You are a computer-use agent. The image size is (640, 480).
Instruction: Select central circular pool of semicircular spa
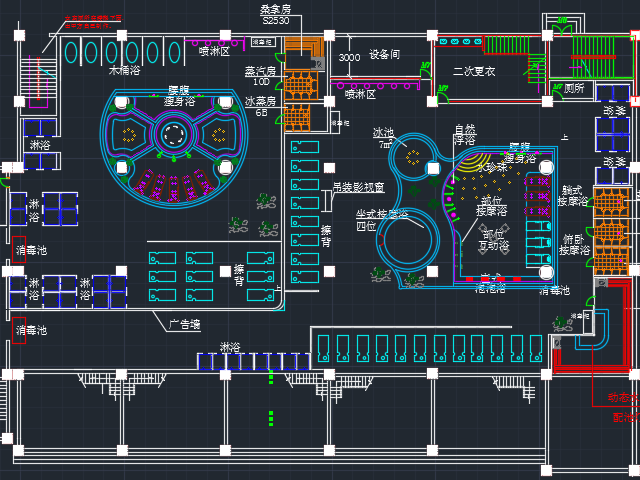click(x=173, y=134)
